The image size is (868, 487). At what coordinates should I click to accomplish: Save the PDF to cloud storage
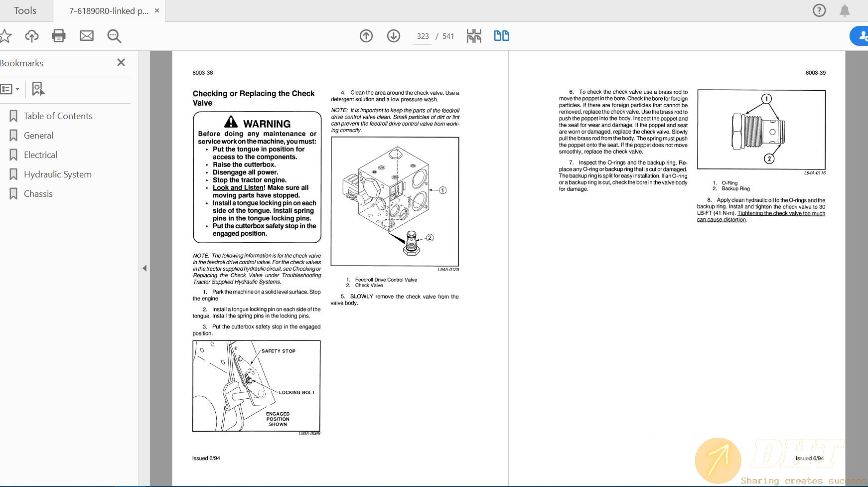31,35
